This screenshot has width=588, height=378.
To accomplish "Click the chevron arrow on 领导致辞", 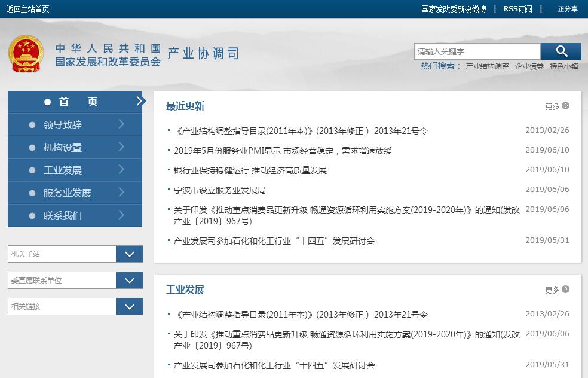I will 121,124.
